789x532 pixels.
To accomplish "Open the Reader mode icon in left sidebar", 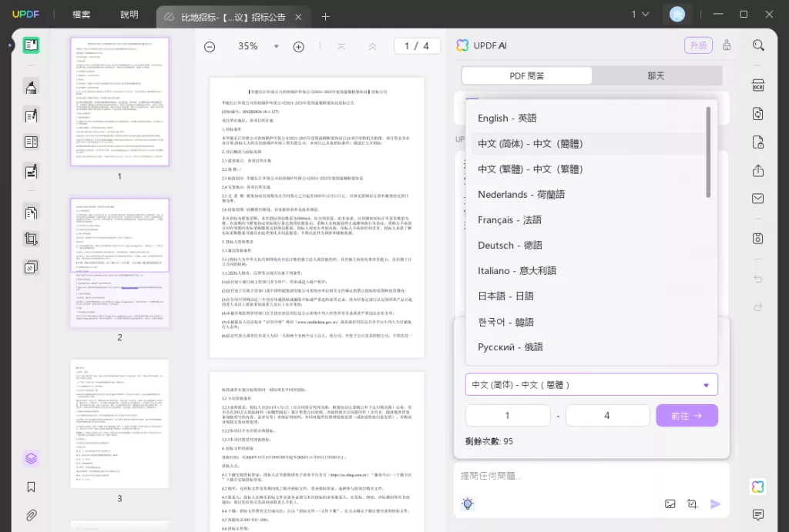I will 31,45.
